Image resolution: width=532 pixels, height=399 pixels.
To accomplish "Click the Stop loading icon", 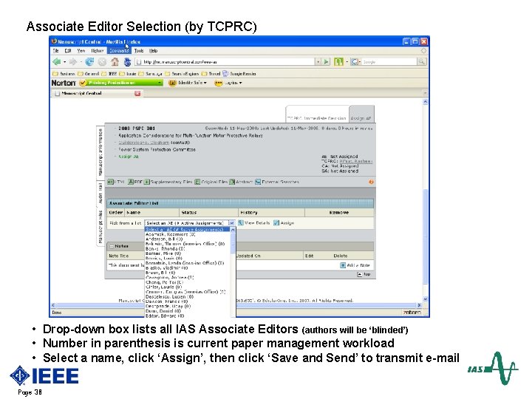I will tap(102, 62).
